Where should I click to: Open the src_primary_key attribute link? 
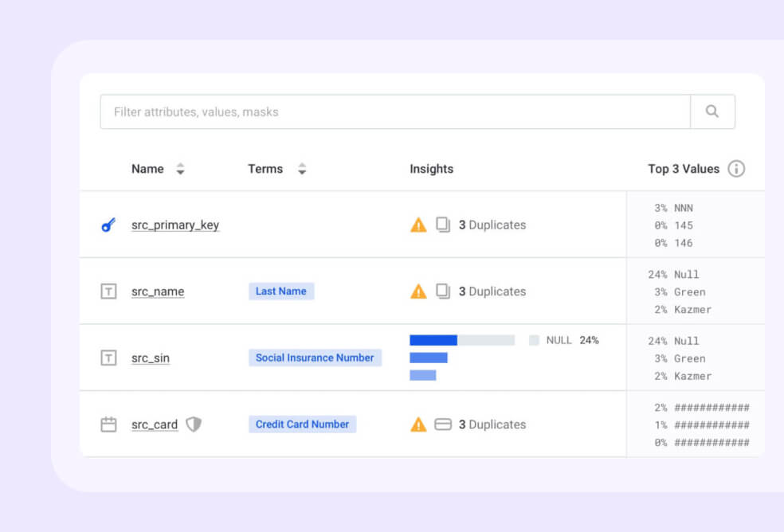pos(175,225)
